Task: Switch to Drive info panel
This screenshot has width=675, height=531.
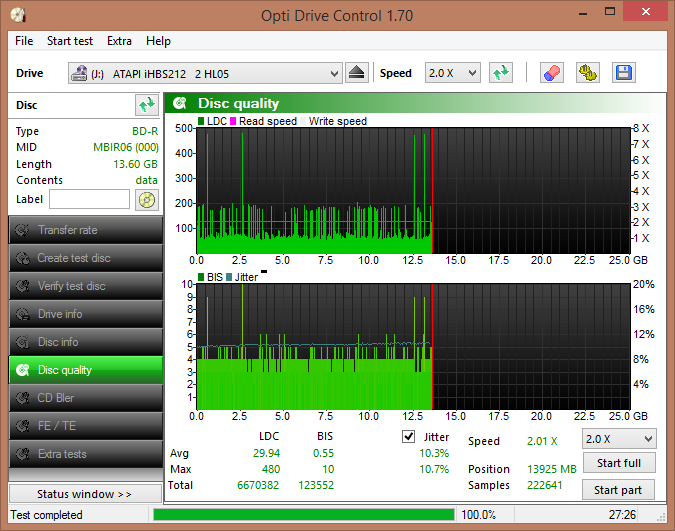Action: click(86, 314)
